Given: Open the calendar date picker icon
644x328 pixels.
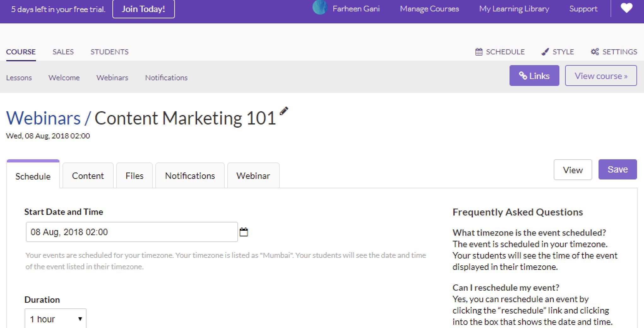Looking at the screenshot, I should coord(244,232).
